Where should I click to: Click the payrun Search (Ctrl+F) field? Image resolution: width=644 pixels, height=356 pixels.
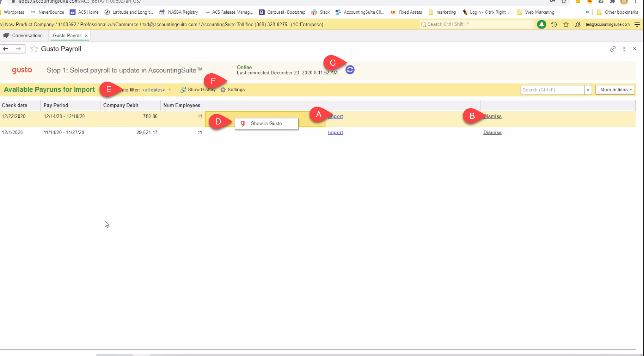[x=552, y=90]
